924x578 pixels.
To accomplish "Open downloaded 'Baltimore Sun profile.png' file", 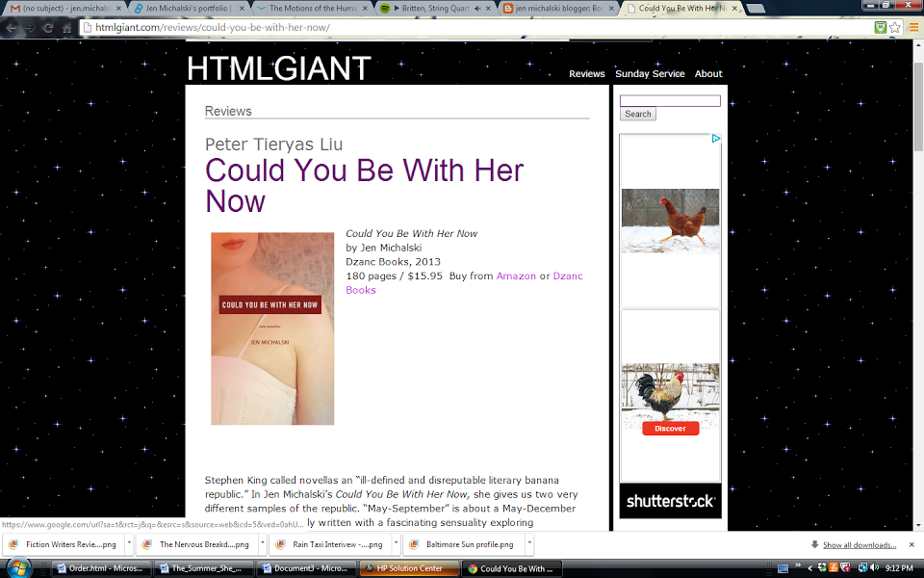I will pos(464,544).
